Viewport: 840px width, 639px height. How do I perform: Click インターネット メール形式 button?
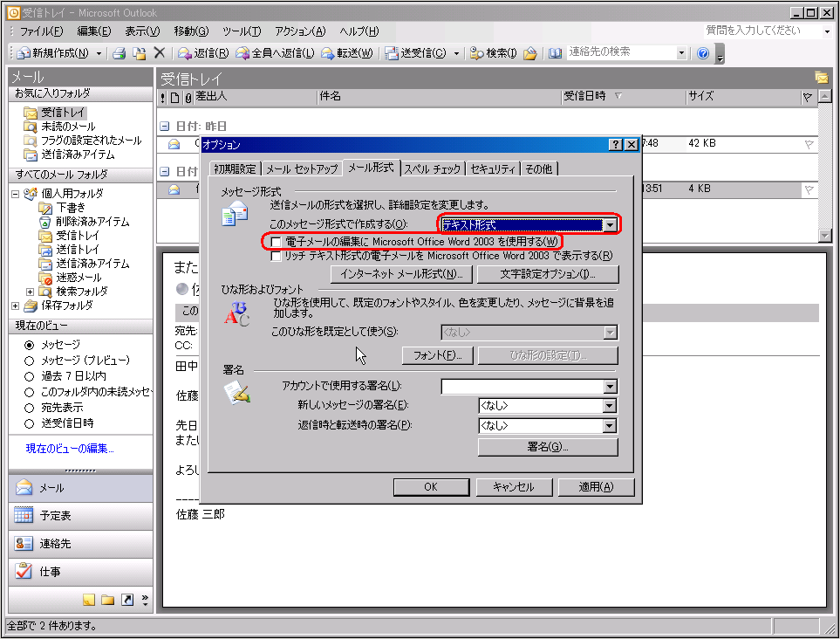click(401, 274)
